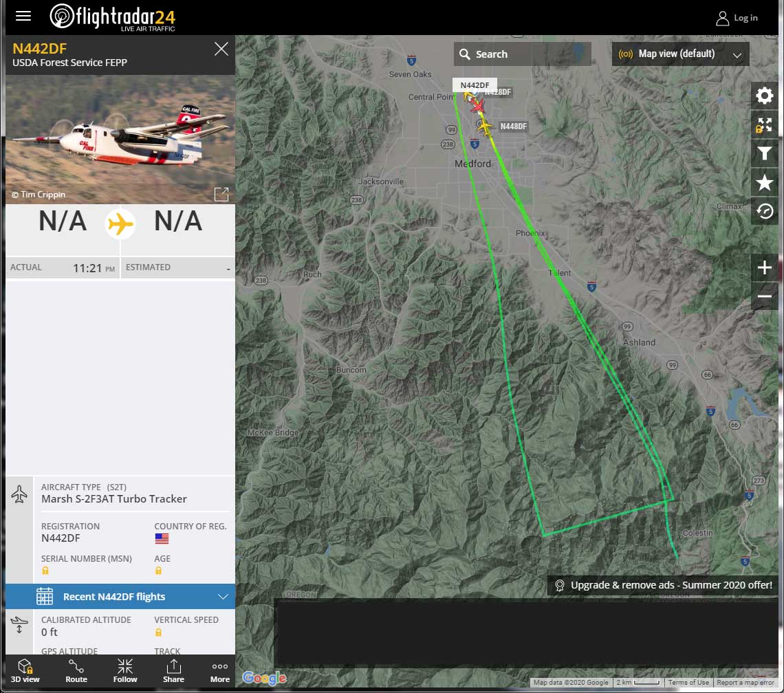Open the map filter funnel icon
The image size is (784, 693).
(x=764, y=153)
